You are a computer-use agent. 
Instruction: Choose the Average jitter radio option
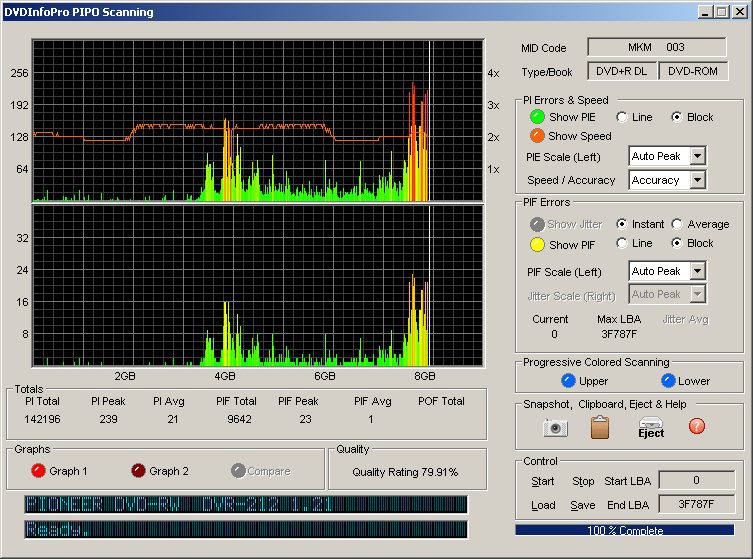[677, 224]
